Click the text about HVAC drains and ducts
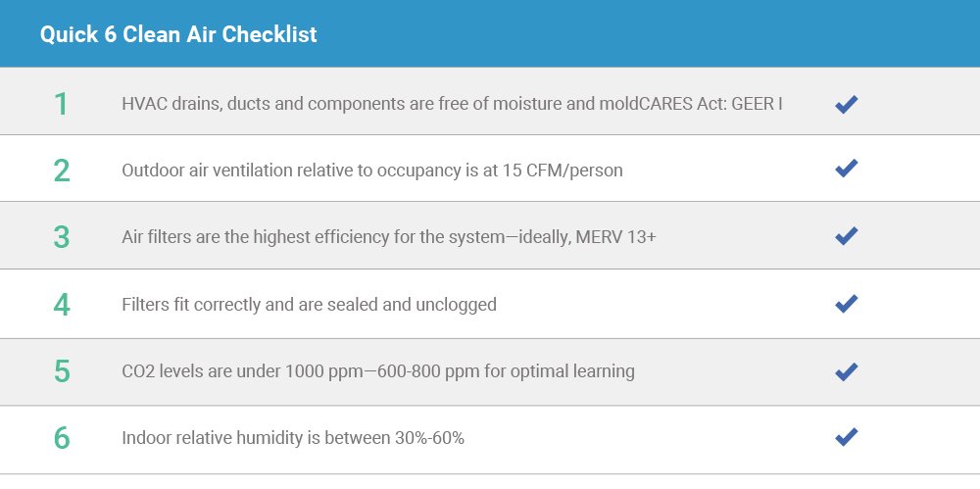Viewport: 980px width, 489px height. [452, 103]
